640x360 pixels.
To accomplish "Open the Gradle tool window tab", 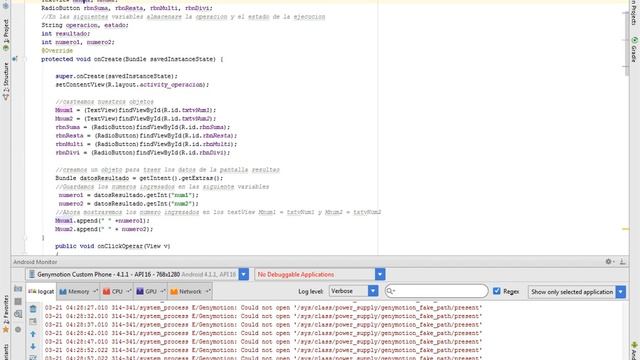I will [634, 49].
